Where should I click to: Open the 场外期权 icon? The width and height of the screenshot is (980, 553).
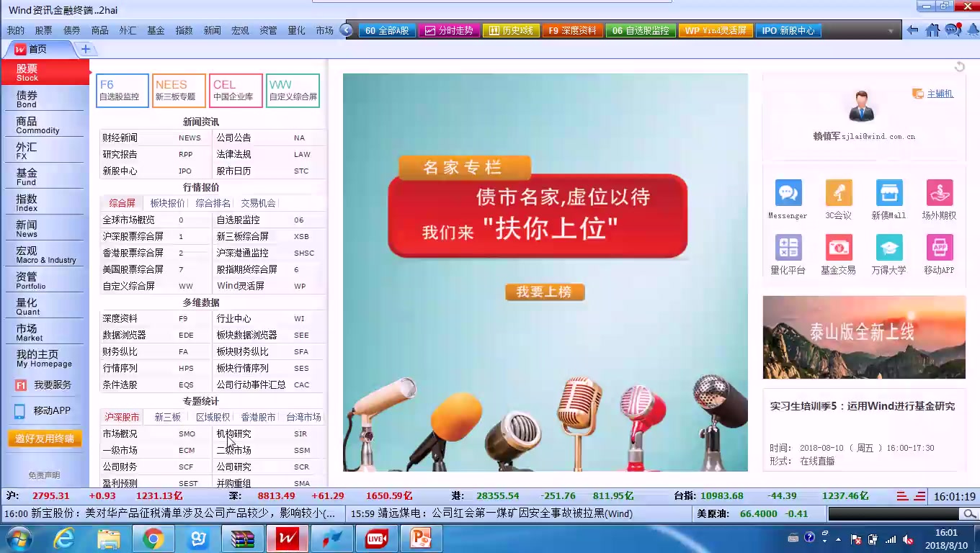coord(940,193)
